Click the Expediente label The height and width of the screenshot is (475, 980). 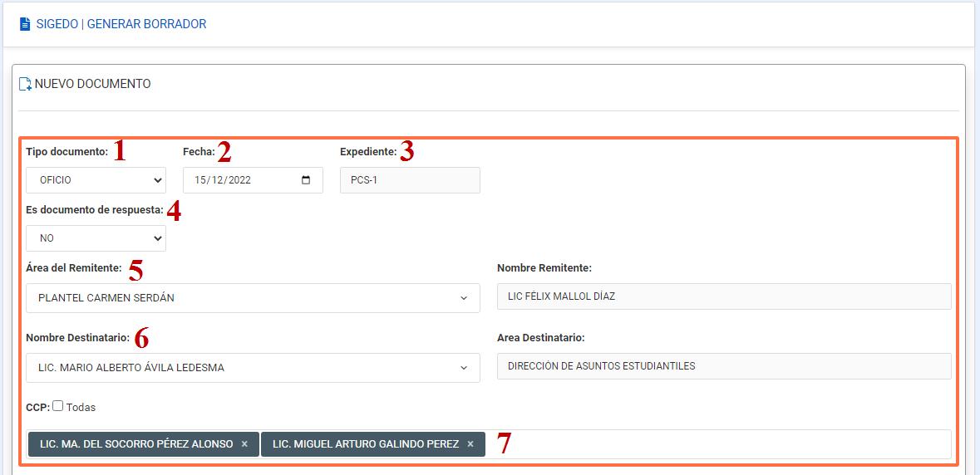[x=368, y=152]
